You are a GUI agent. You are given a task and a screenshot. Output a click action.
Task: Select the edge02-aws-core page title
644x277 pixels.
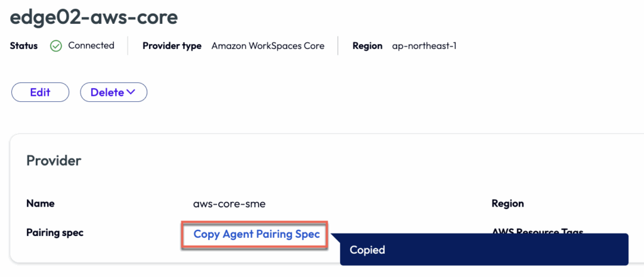point(94,17)
